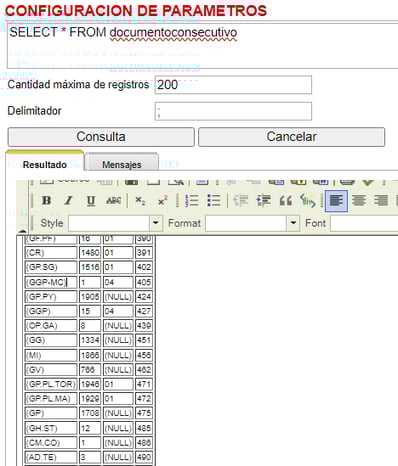Apply subscript formatting

(140, 201)
